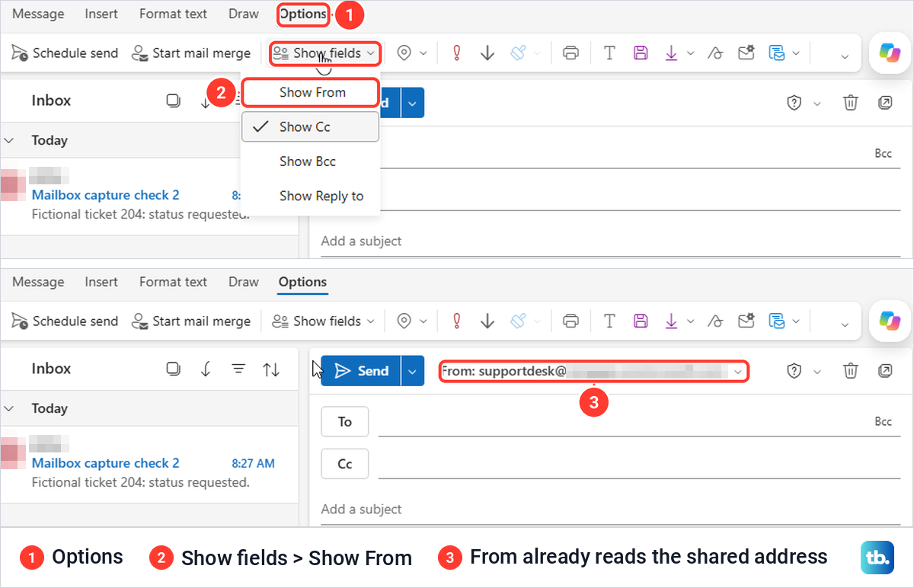Click the printer icon in the lower toolbar
Screen dimensions: 914x588
click(570, 321)
